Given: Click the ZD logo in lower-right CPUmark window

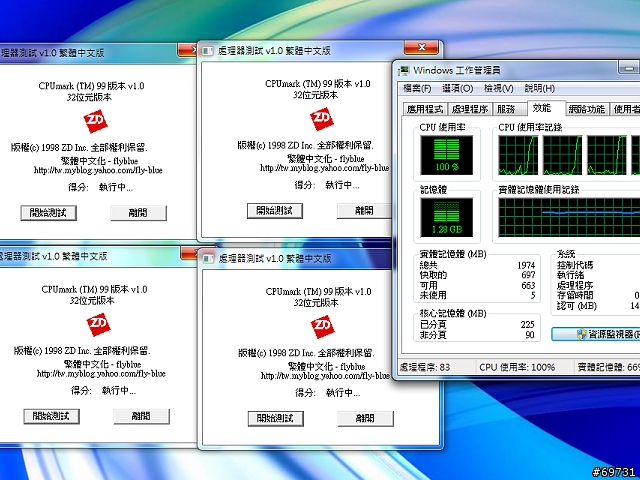Looking at the screenshot, I should pos(322,327).
